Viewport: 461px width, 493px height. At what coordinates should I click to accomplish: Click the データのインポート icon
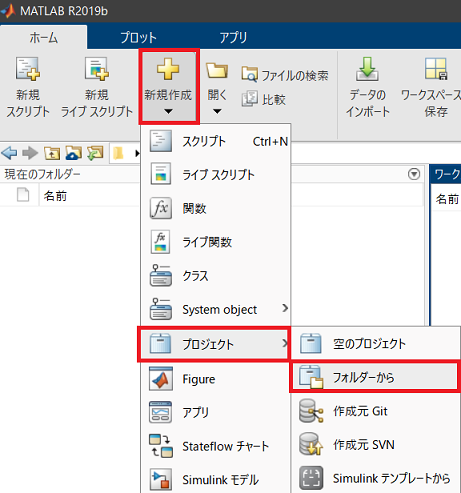point(367,69)
